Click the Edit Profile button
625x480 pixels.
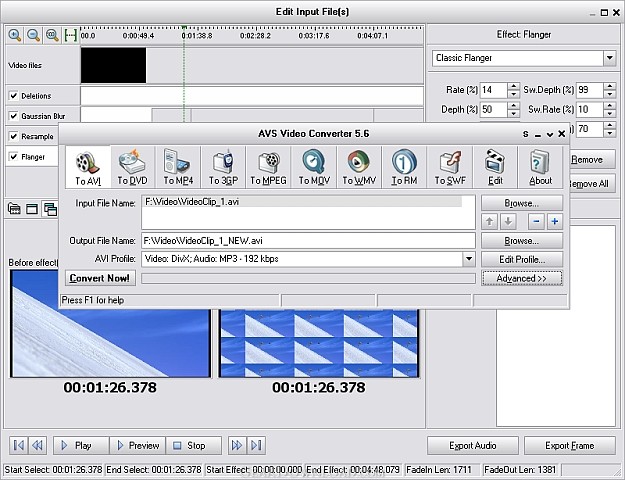pos(522,260)
